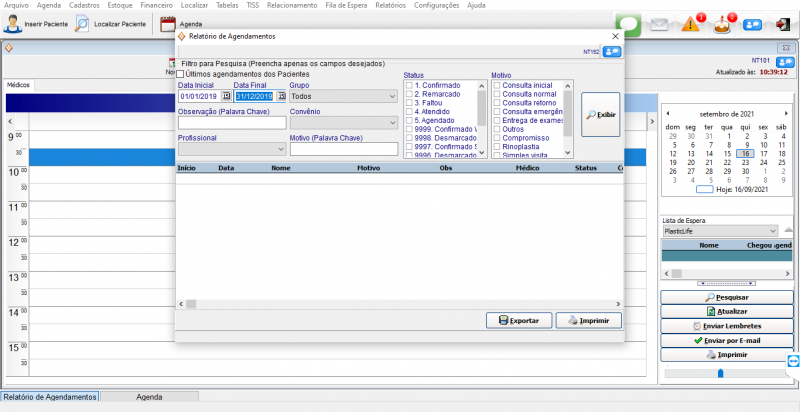Open the Data Final calendar picker

(281, 97)
